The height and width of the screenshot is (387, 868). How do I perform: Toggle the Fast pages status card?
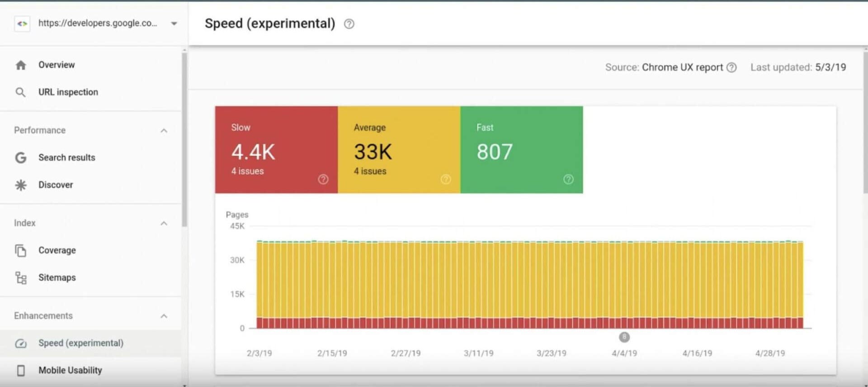pyautogui.click(x=521, y=149)
